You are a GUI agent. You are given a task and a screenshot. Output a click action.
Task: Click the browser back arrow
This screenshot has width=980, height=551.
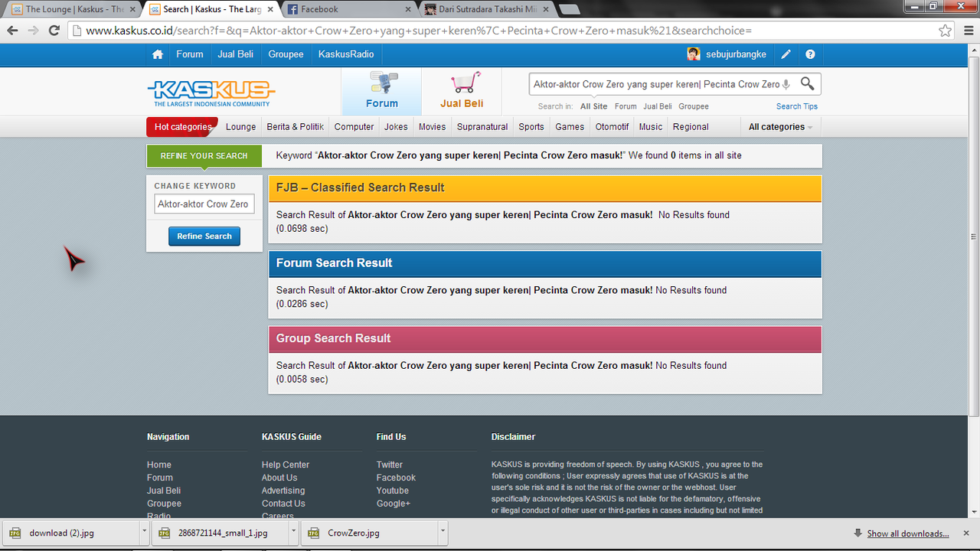pos(12,31)
